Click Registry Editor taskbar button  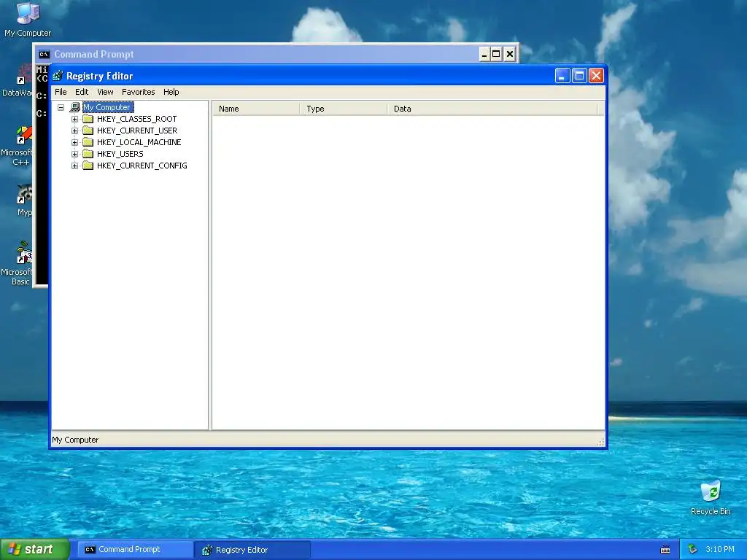click(x=252, y=550)
